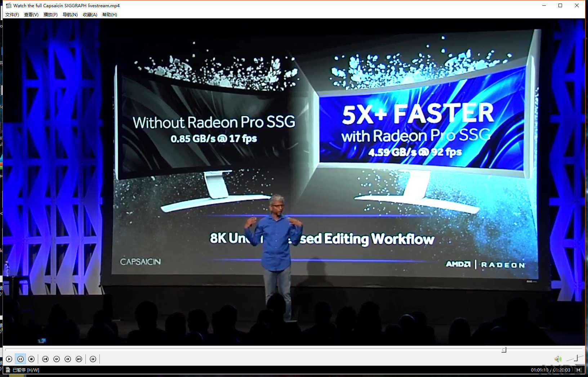This screenshot has width=588, height=377.
Task: Step forward one frame
Action: point(93,359)
